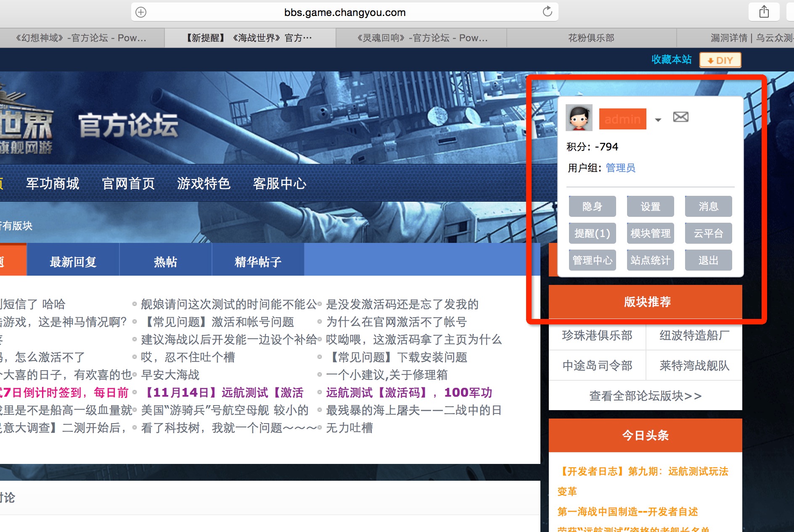Open post 最残暴的海上屠夫——二战中的日

click(x=414, y=410)
